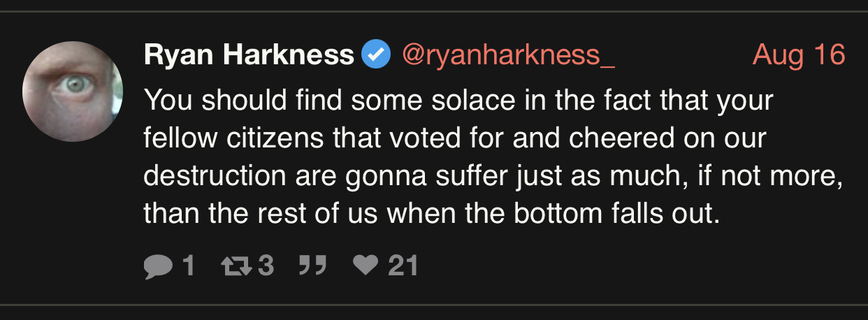Click the like count number 21
868x320 pixels.
click(403, 266)
